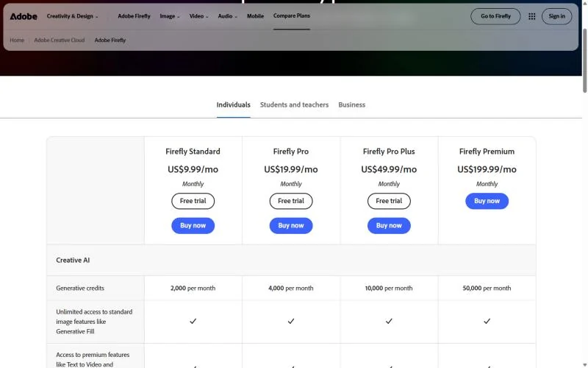The width and height of the screenshot is (588, 368).
Task: Buy now Firefly Pro plan
Action: coord(290,226)
